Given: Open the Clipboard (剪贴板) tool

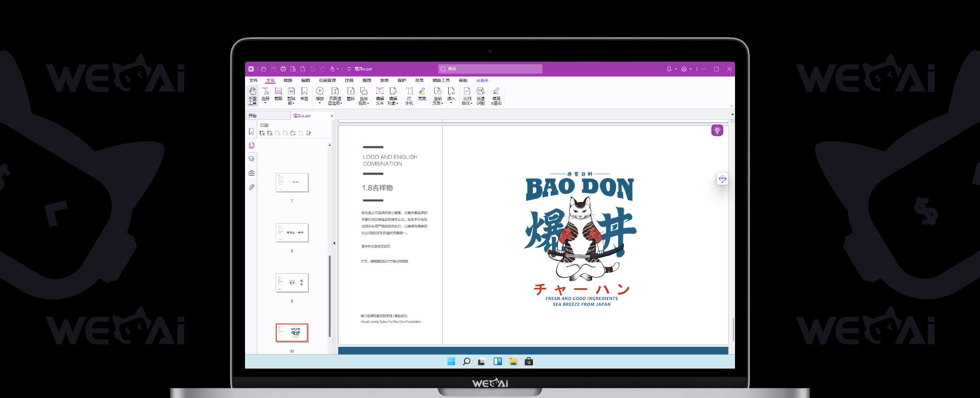Looking at the screenshot, I should coord(291,95).
